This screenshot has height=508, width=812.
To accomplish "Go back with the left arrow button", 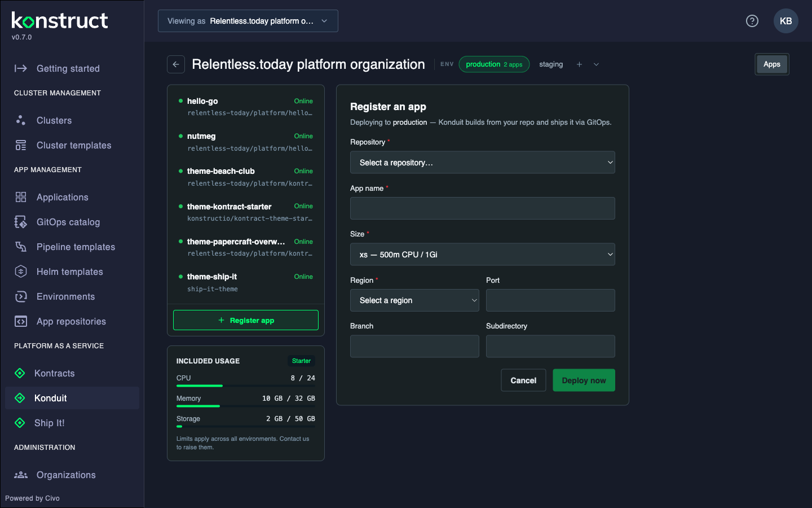I will (176, 64).
